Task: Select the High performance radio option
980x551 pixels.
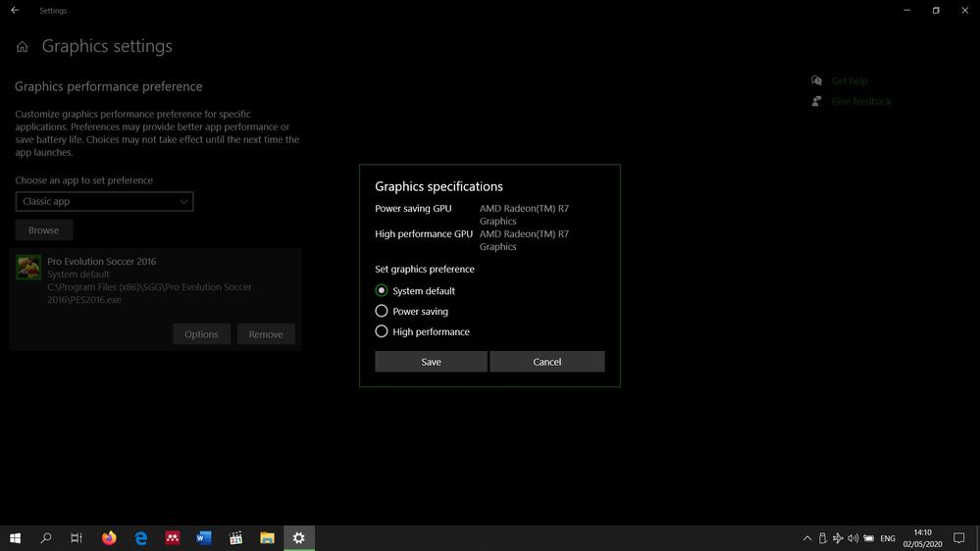Action: (382, 331)
